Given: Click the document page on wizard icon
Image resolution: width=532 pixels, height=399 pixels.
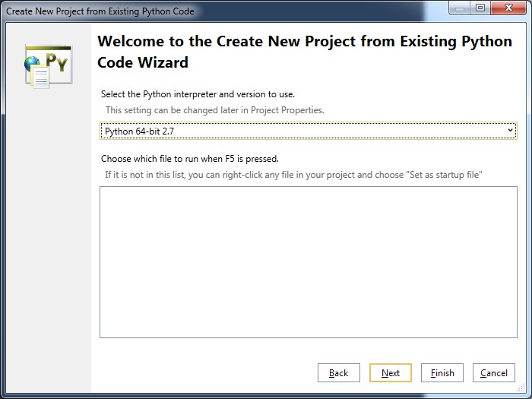Looking at the screenshot, I should (x=41, y=77).
